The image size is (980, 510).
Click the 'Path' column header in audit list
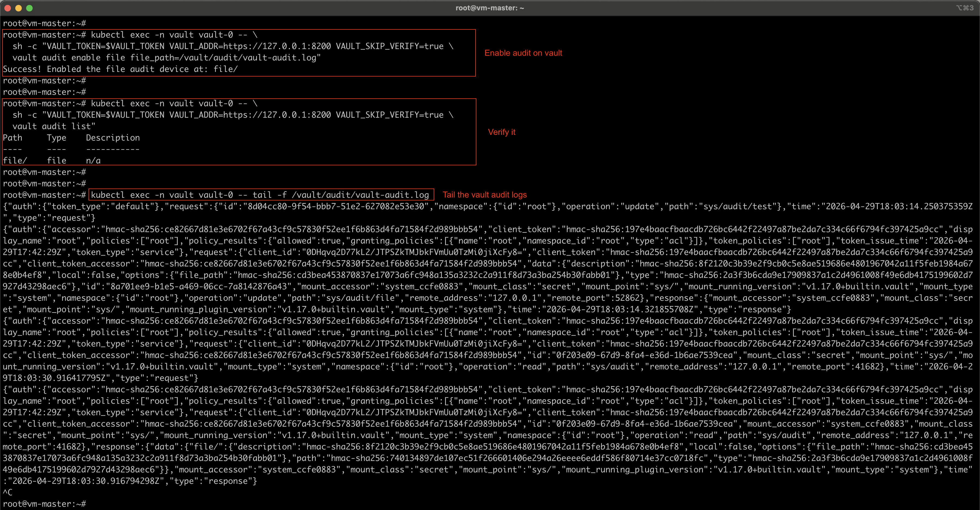click(x=13, y=138)
